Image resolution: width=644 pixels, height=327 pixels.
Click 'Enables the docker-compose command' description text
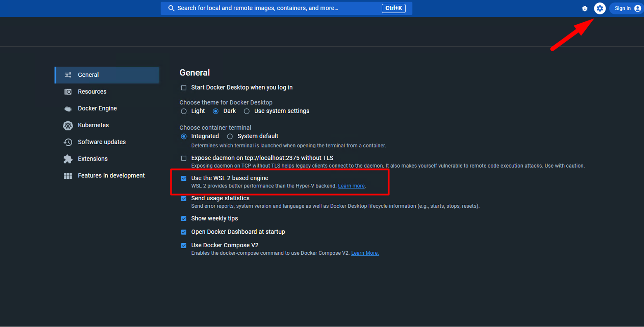pyautogui.click(x=270, y=253)
